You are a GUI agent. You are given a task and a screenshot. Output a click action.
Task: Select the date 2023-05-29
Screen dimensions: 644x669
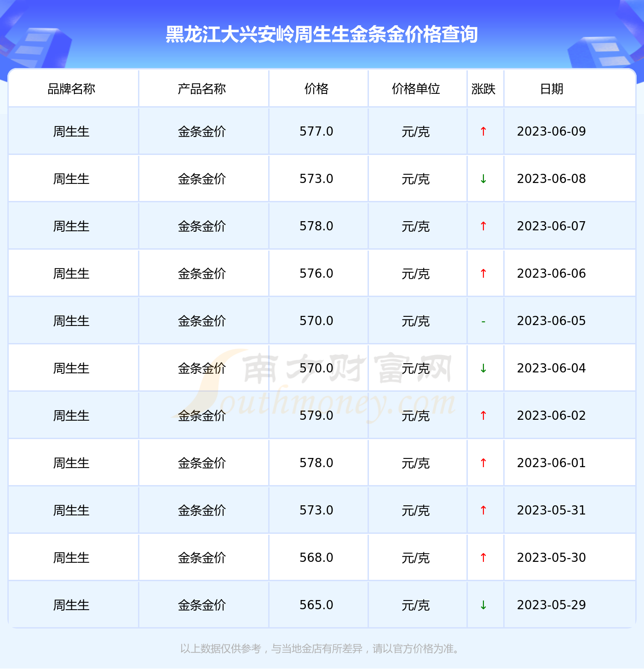coord(552,605)
